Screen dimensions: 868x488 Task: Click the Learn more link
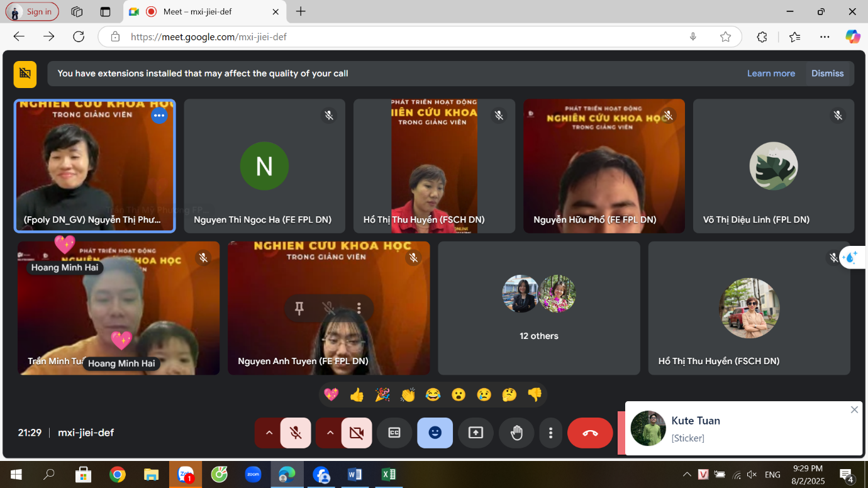pos(771,74)
